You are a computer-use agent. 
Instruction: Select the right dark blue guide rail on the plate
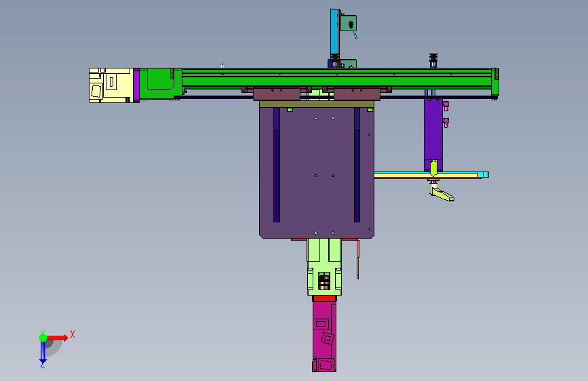click(357, 165)
